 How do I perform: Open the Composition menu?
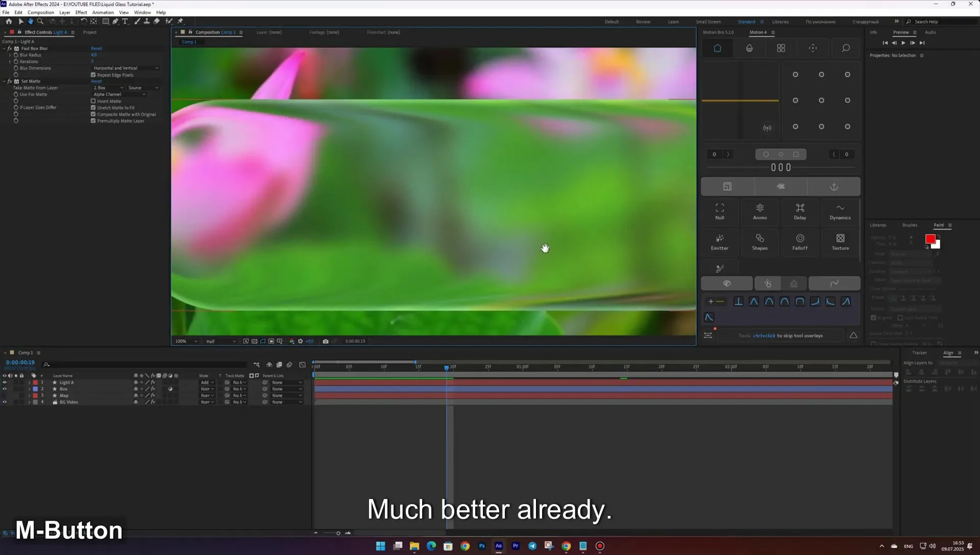(x=41, y=12)
